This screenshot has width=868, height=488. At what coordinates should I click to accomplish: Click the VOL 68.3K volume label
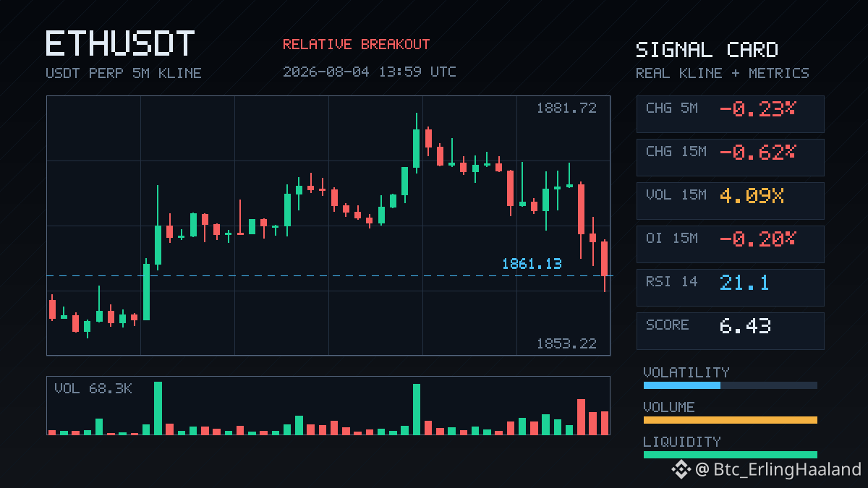point(93,388)
